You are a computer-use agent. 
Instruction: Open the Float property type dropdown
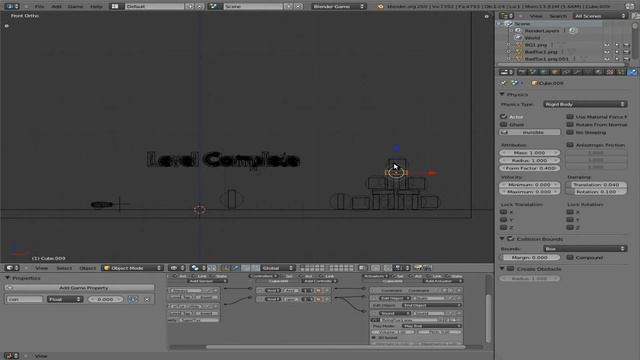(x=64, y=299)
